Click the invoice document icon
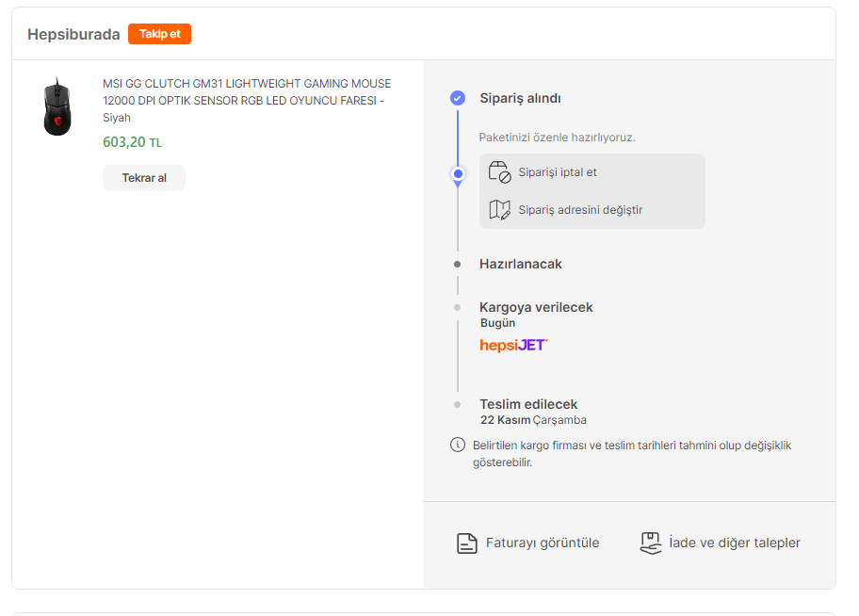 coord(466,543)
